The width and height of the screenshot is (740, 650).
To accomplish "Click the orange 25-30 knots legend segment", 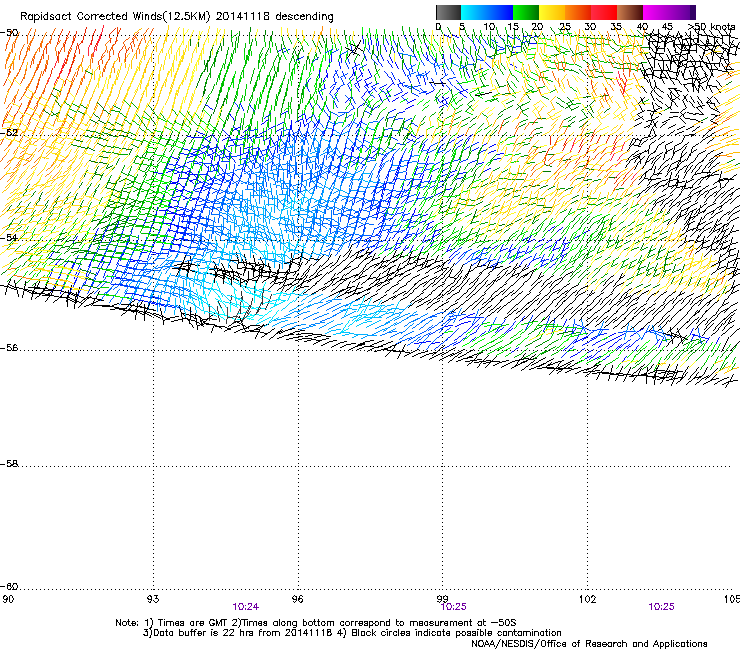I will pyautogui.click(x=578, y=12).
